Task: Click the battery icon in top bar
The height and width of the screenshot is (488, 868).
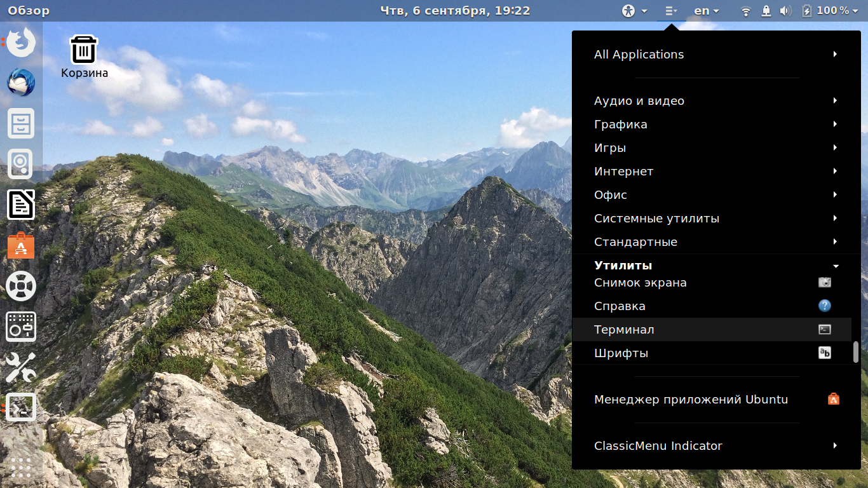Action: pos(806,11)
